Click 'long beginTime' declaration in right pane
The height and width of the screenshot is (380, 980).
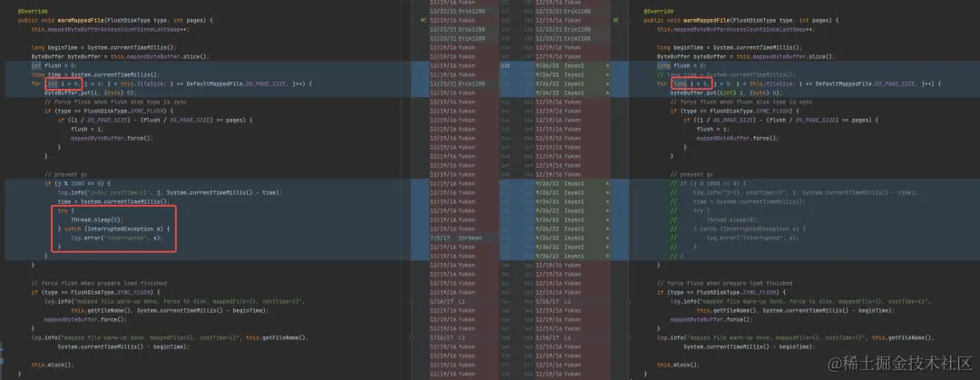click(x=730, y=47)
